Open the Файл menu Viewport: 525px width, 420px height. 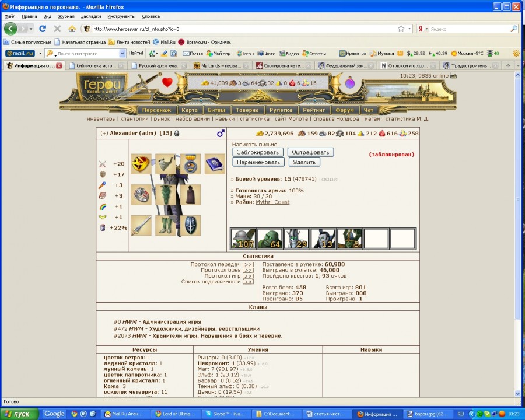(10, 16)
